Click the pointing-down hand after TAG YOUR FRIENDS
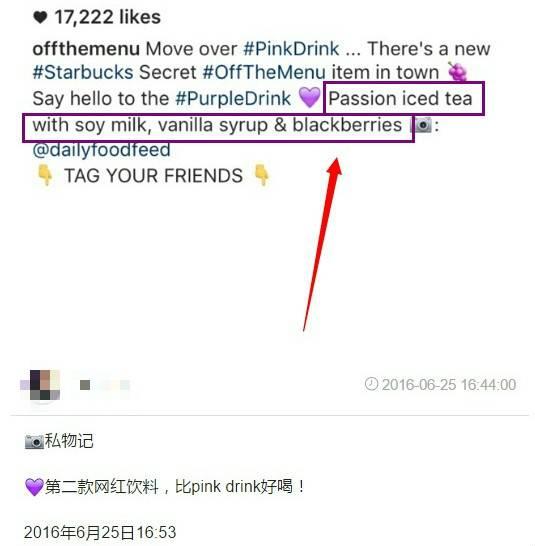Image resolution: width=535 pixels, height=546 pixels. 262,175
